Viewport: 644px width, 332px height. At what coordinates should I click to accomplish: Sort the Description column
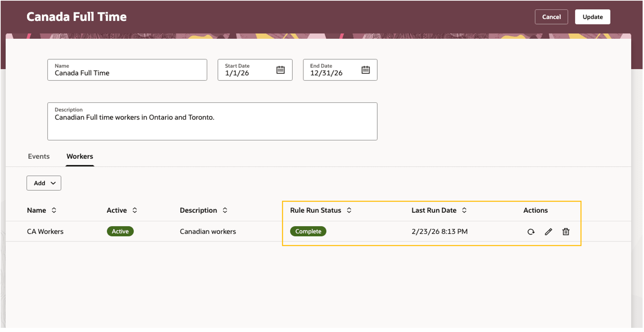225,210
